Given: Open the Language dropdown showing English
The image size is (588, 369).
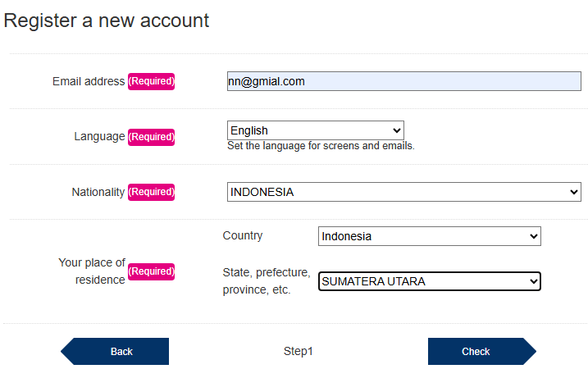Looking at the screenshot, I should (x=315, y=130).
